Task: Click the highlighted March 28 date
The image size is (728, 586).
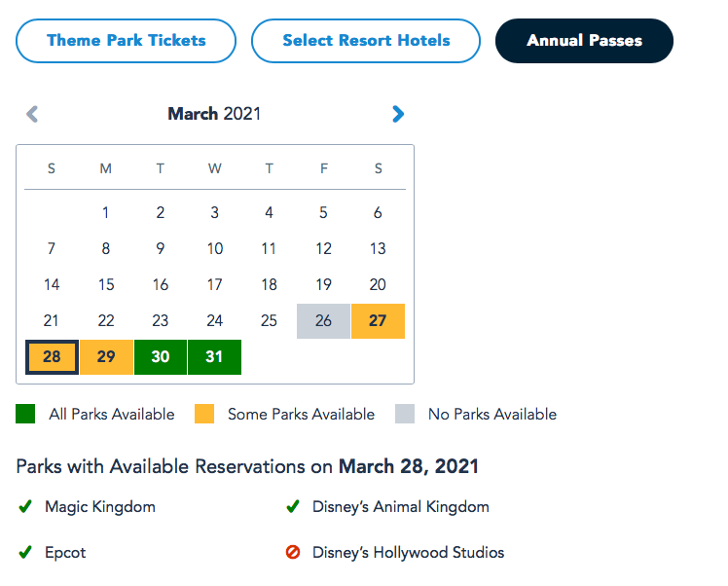Action: pos(52,356)
